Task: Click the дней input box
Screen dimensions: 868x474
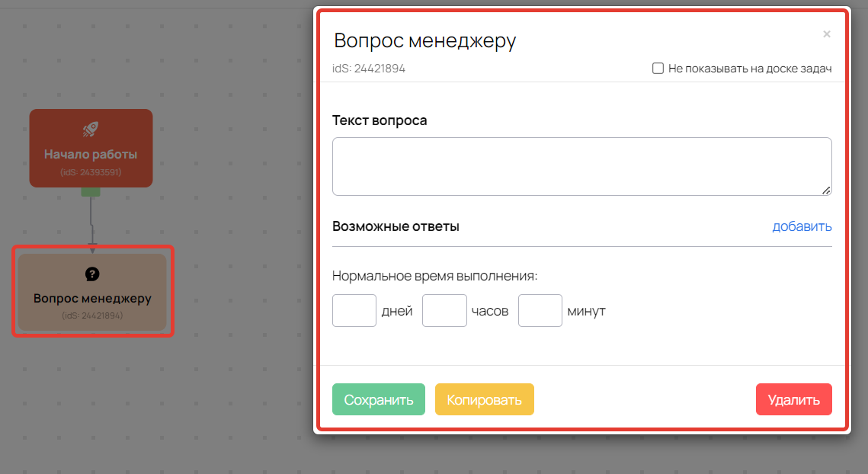Action: point(354,311)
